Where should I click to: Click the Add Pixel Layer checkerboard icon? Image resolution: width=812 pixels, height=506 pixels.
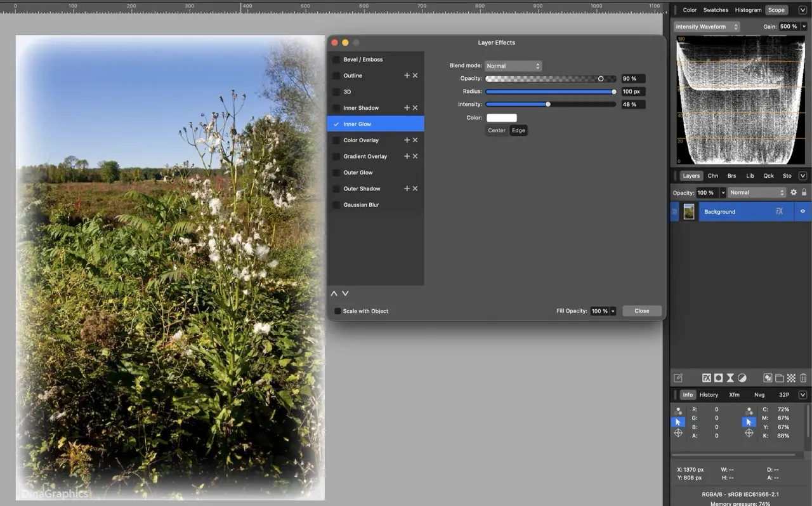coord(791,378)
